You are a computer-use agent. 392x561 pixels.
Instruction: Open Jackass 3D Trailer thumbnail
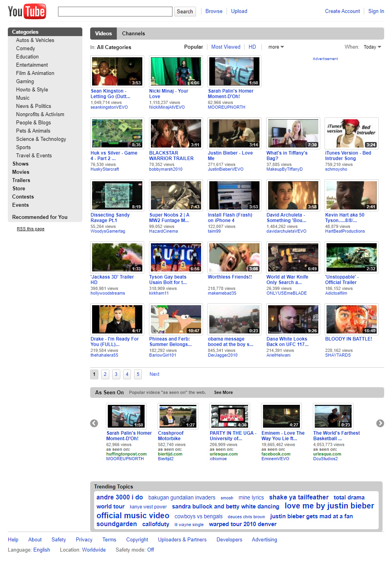pyautogui.click(x=117, y=257)
